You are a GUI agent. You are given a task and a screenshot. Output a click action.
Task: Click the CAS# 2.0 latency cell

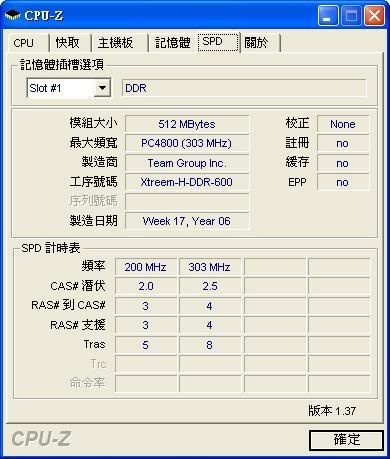click(x=146, y=286)
